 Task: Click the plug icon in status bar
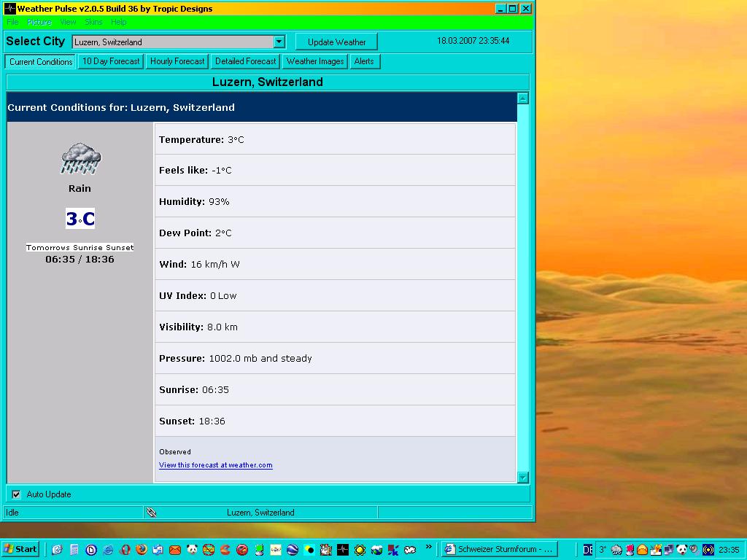click(151, 513)
